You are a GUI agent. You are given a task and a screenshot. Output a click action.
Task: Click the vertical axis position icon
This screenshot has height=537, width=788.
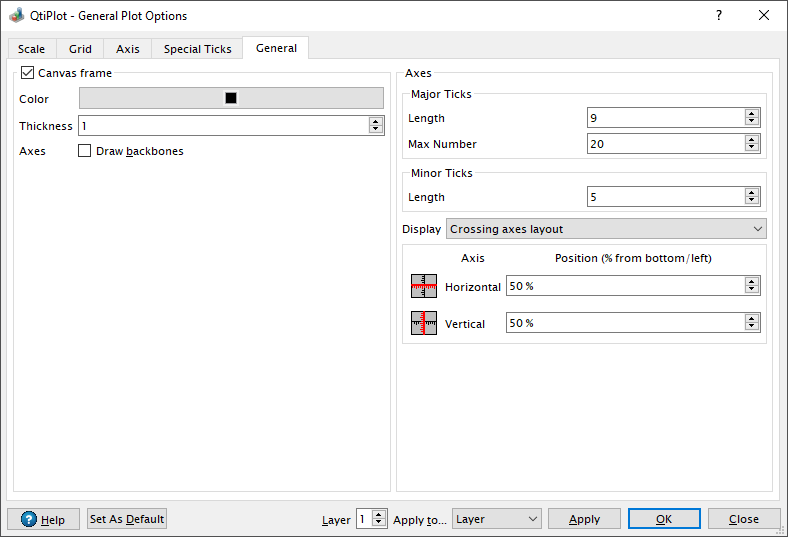pos(424,323)
